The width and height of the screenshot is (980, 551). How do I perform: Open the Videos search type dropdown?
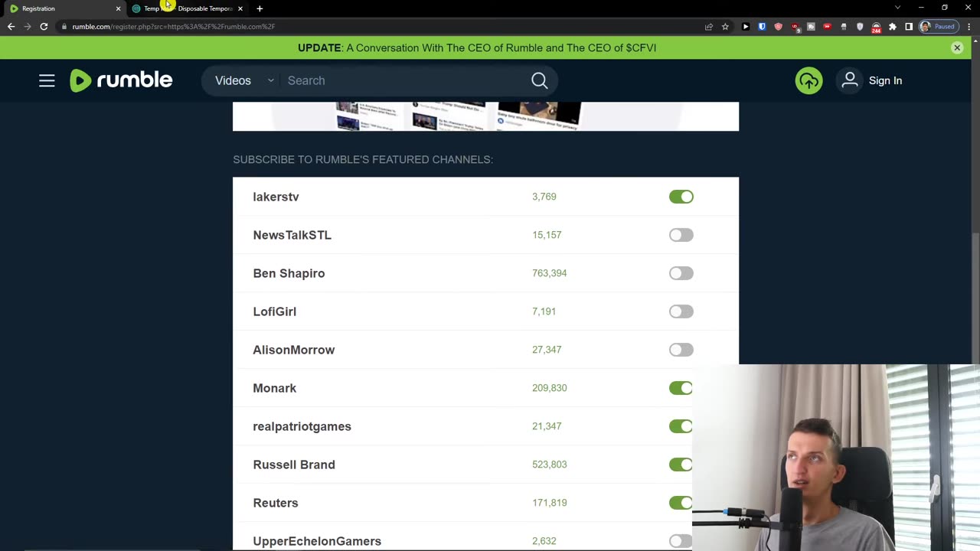(x=244, y=80)
